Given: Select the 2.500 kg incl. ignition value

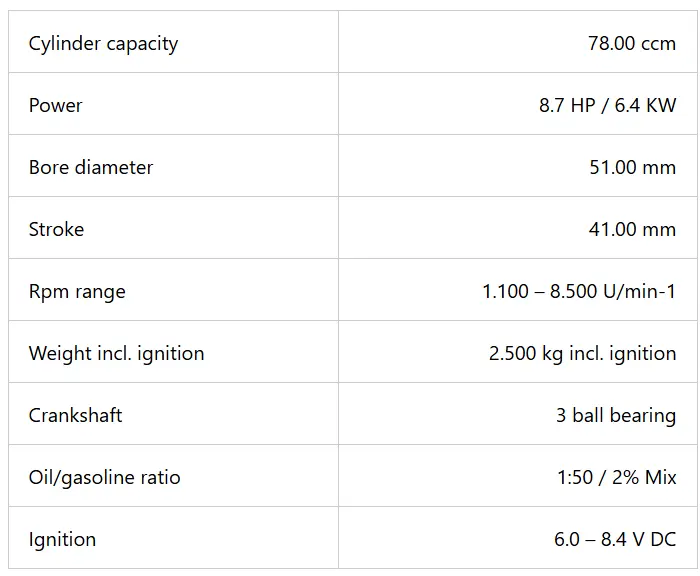Looking at the screenshot, I should 582,353.
